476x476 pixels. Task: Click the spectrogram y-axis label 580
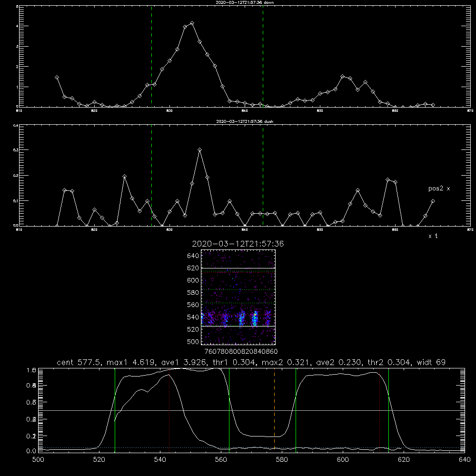(193, 293)
